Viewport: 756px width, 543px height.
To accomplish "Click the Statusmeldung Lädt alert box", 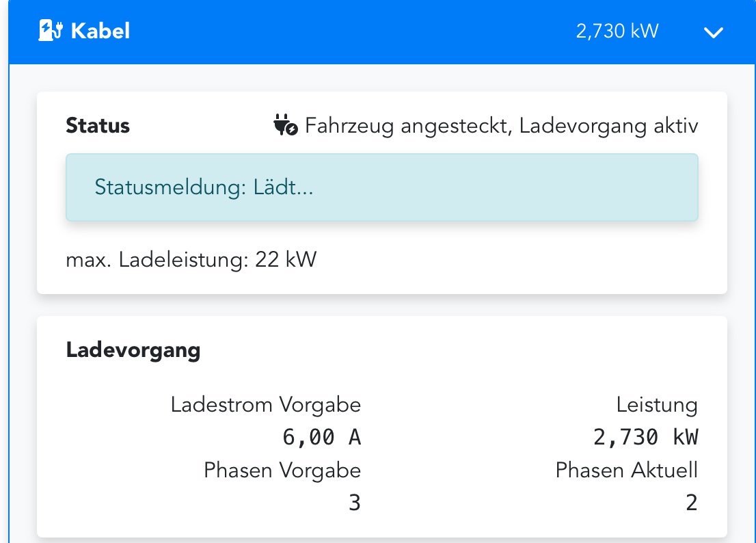I will pos(382,187).
